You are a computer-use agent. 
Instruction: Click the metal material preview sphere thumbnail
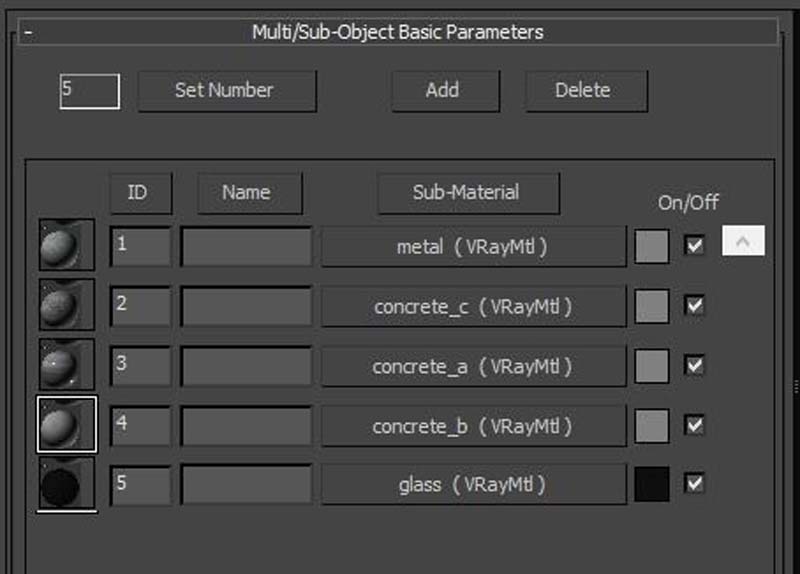pos(66,245)
